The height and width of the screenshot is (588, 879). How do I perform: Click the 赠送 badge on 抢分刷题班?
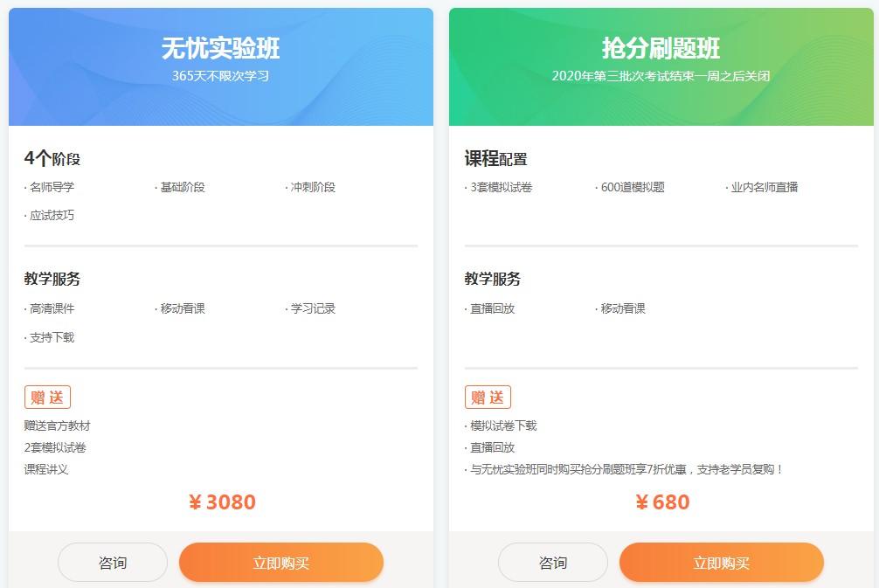pyautogui.click(x=488, y=397)
